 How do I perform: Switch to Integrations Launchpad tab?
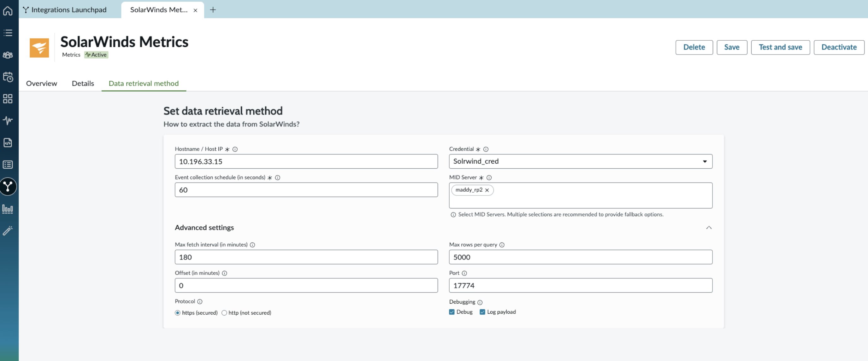[x=65, y=10]
